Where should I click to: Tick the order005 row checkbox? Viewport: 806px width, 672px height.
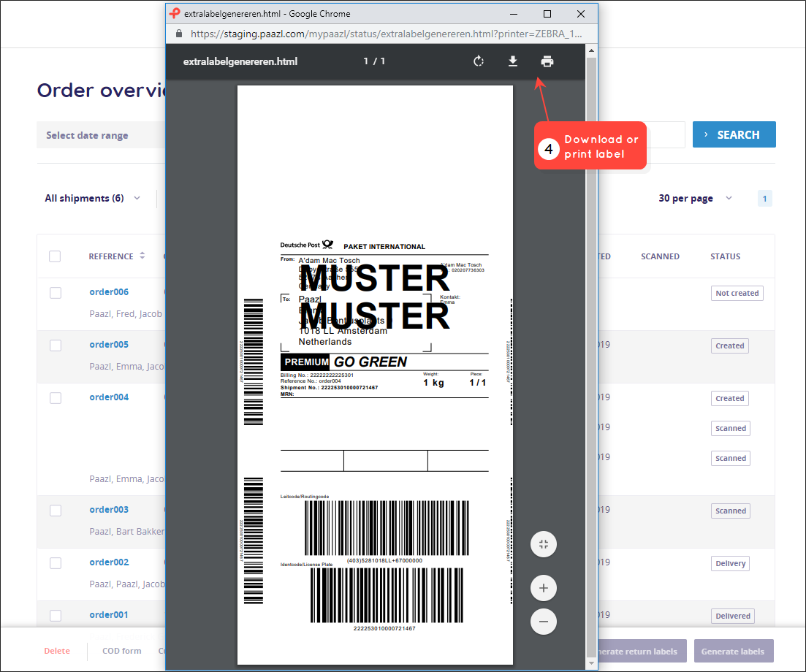(56, 345)
